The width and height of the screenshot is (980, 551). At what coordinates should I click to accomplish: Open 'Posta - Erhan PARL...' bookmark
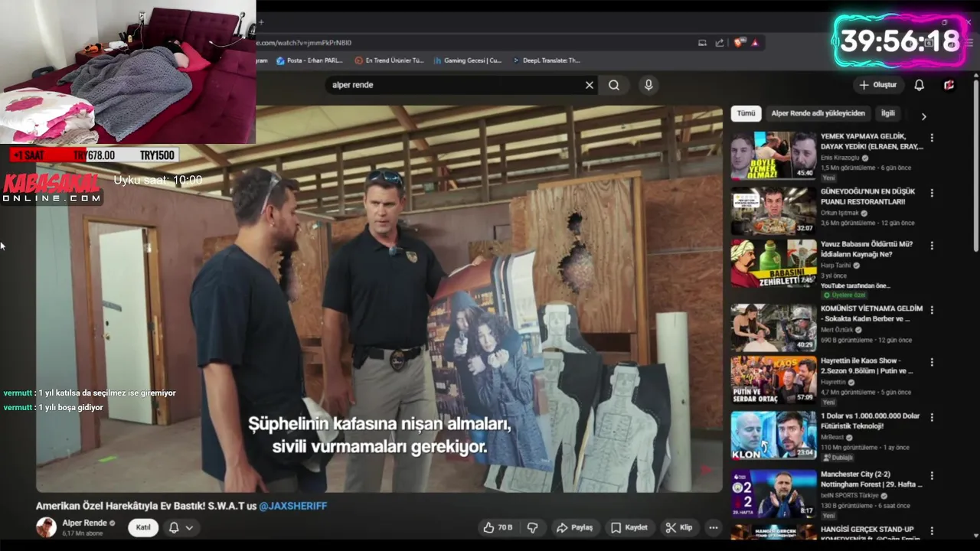pos(309,60)
